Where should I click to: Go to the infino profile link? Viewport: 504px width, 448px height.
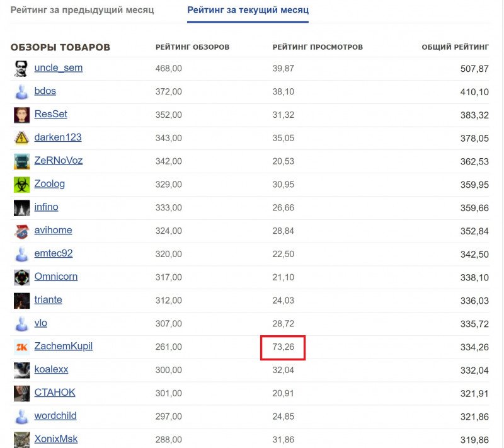(x=46, y=207)
